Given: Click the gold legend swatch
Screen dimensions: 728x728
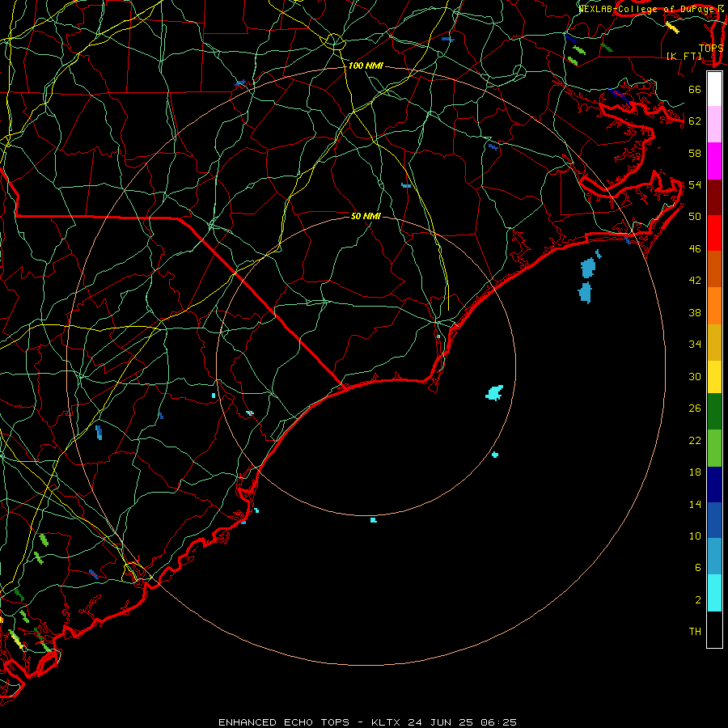Looking at the screenshot, I should [x=714, y=342].
